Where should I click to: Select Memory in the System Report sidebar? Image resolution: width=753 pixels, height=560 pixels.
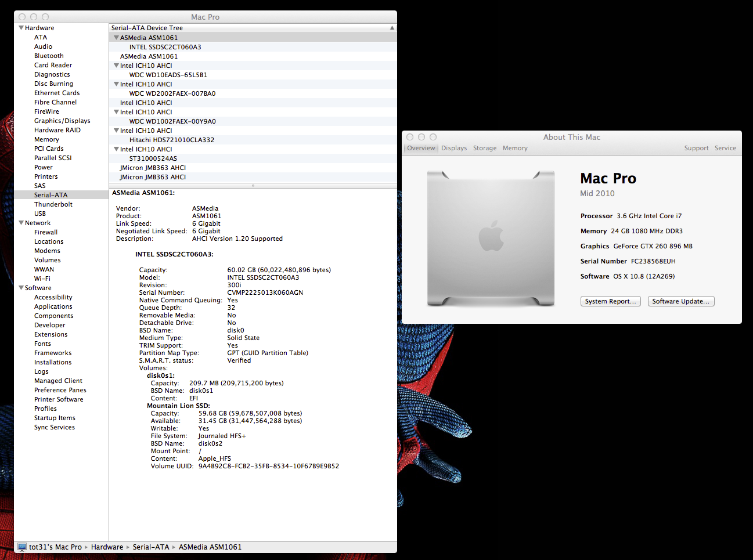46,139
